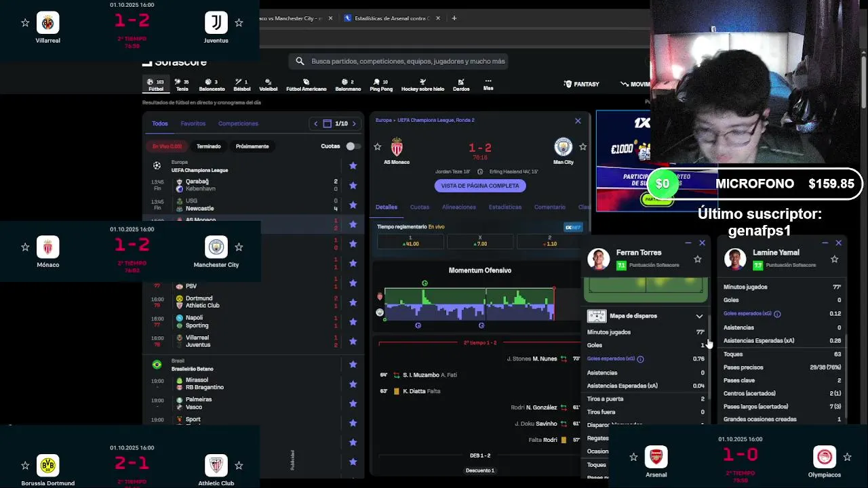Expand the Mapa de disparos section
868x488 pixels.
click(699, 316)
